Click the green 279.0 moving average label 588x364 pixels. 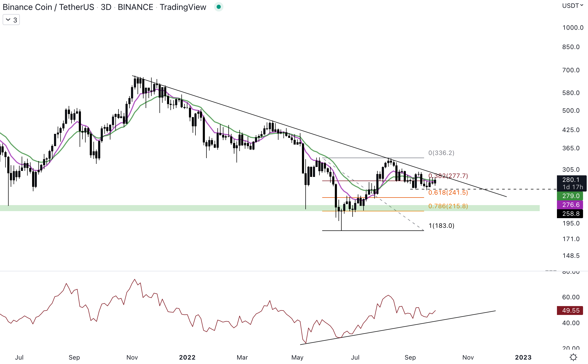click(x=571, y=196)
